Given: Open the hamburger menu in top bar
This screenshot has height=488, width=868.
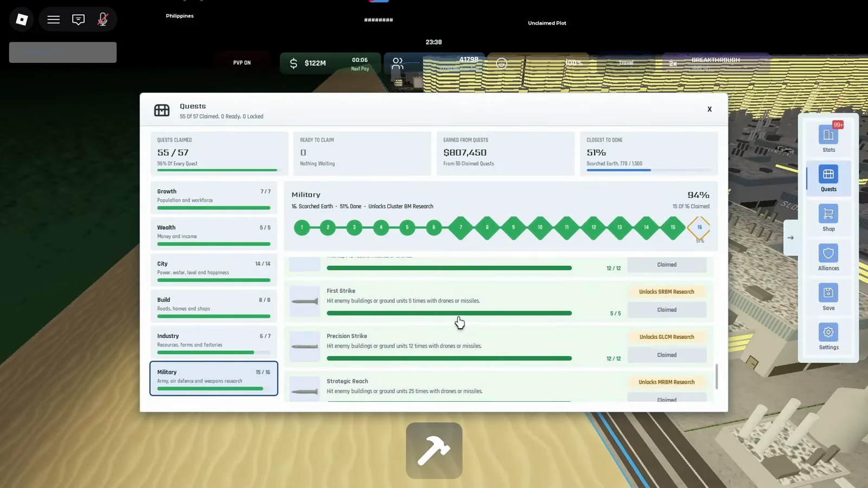Looking at the screenshot, I should coord(53,20).
